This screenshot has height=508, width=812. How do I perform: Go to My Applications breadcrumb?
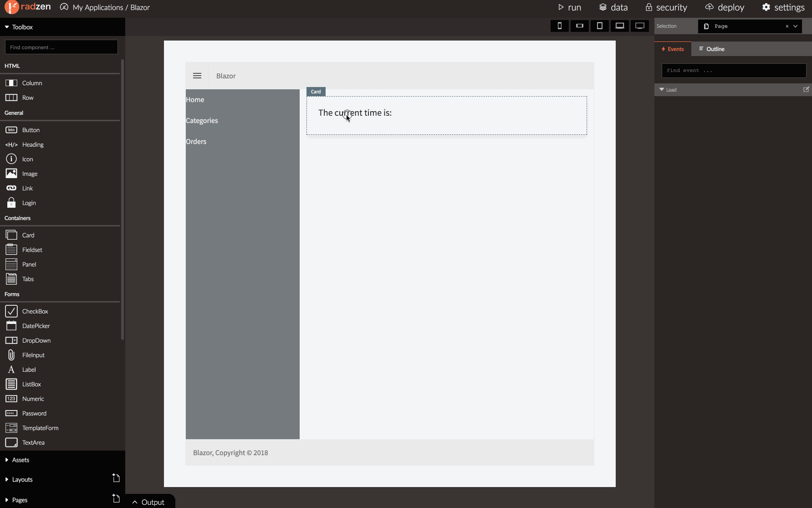(98, 7)
